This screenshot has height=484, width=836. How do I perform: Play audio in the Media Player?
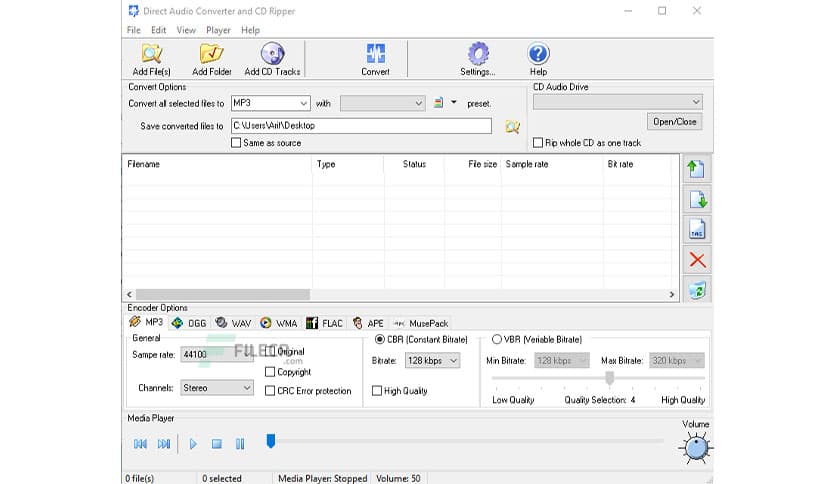coord(193,443)
